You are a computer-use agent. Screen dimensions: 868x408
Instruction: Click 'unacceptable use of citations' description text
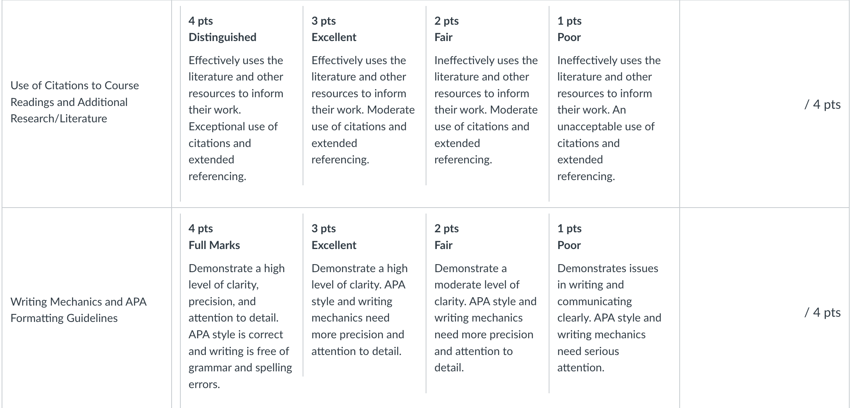point(606,135)
